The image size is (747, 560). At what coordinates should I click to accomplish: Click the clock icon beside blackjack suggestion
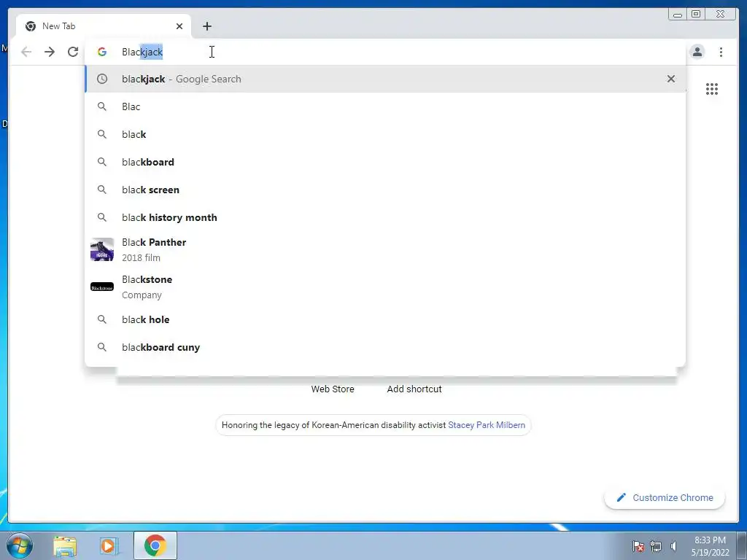102,79
